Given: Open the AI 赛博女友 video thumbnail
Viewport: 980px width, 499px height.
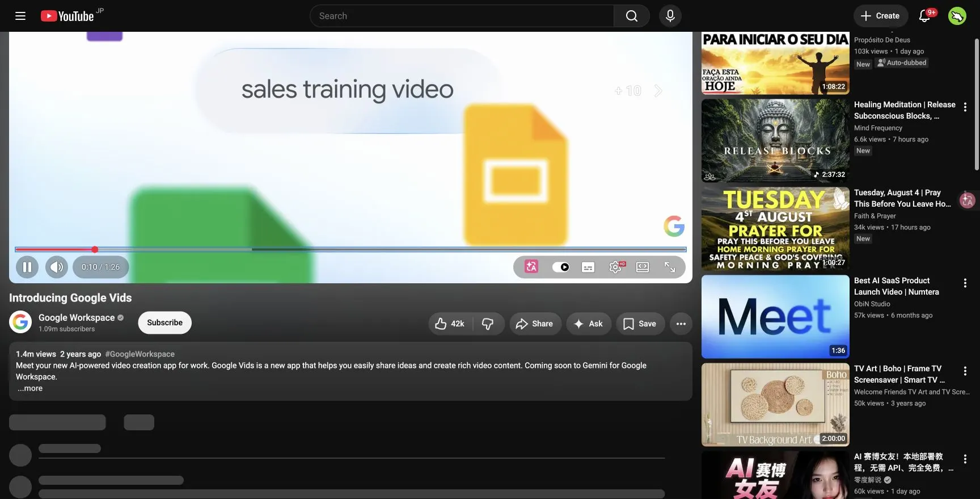Looking at the screenshot, I should (775, 475).
